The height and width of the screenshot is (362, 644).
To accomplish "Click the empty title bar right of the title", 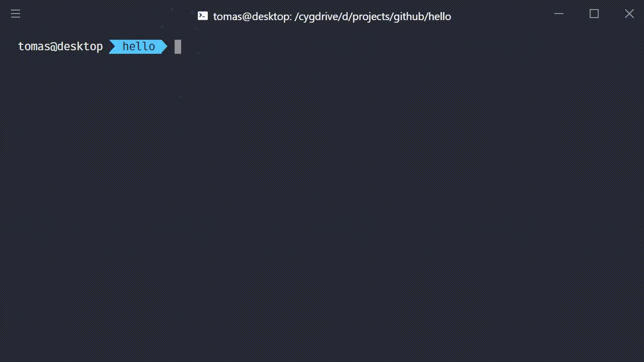I will click(x=498, y=15).
